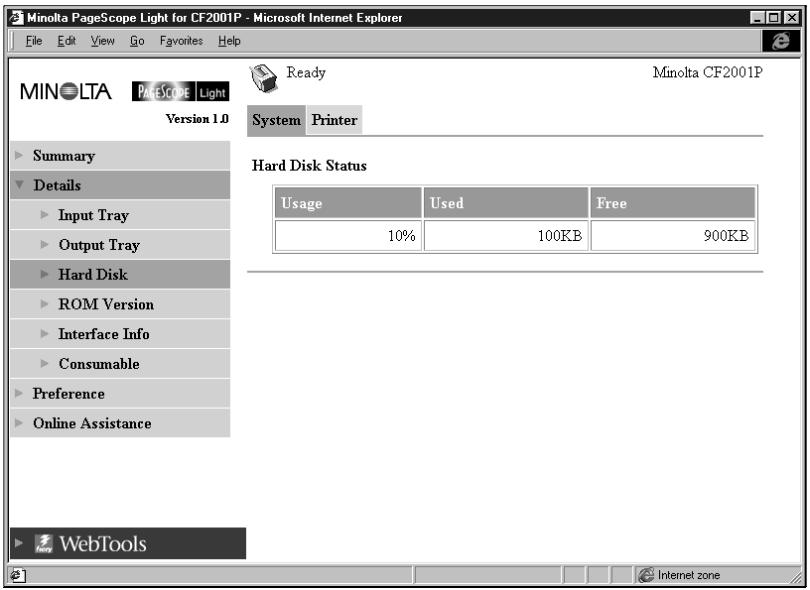810x590 pixels.
Task: Open the Interface Info page
Action: (x=120, y=334)
